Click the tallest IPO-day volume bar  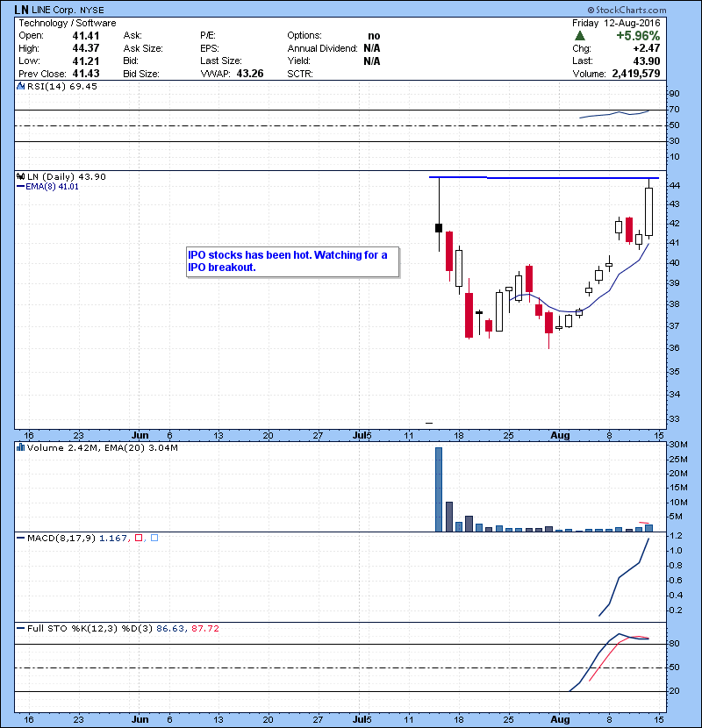[439, 489]
